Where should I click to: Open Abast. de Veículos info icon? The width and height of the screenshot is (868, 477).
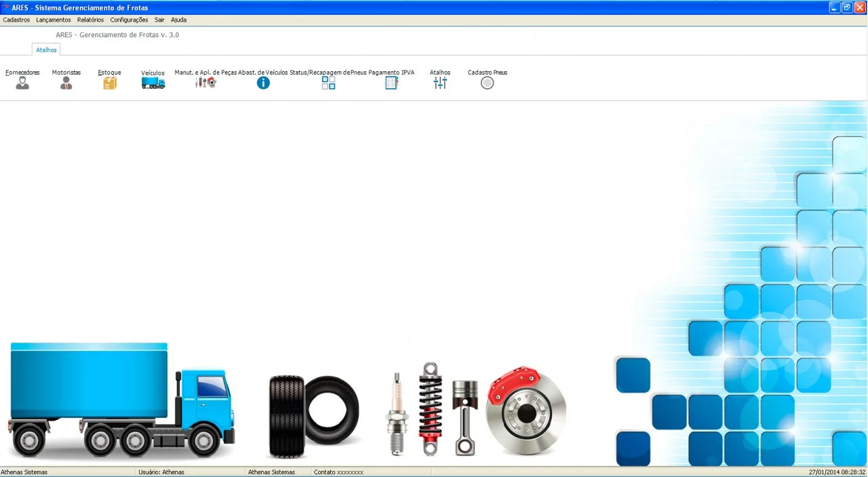click(263, 83)
